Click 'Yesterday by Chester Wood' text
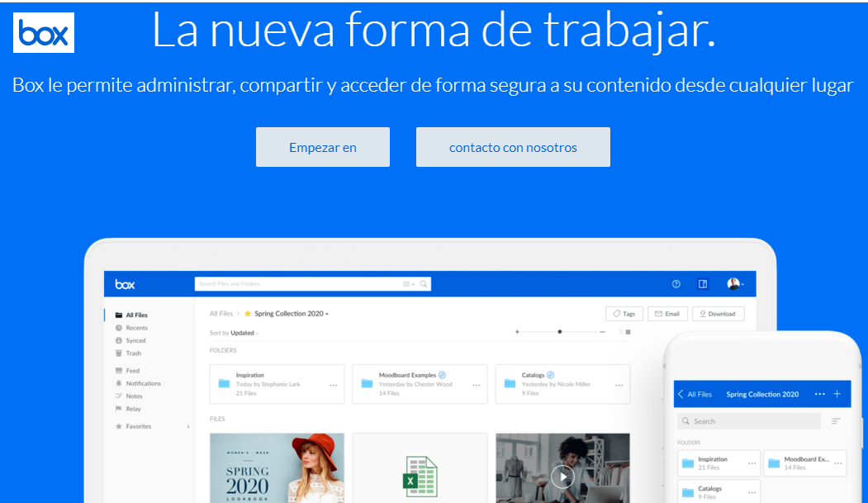This screenshot has width=868, height=503. coord(415,384)
